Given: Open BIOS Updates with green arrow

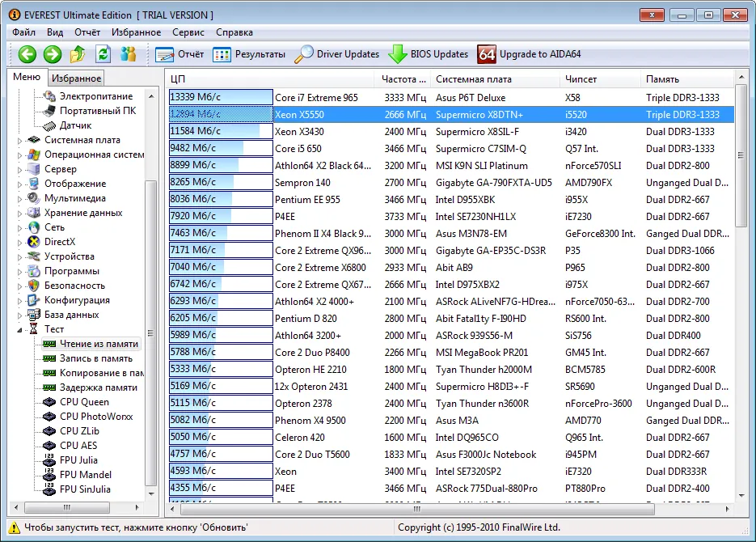Looking at the screenshot, I should [x=429, y=54].
